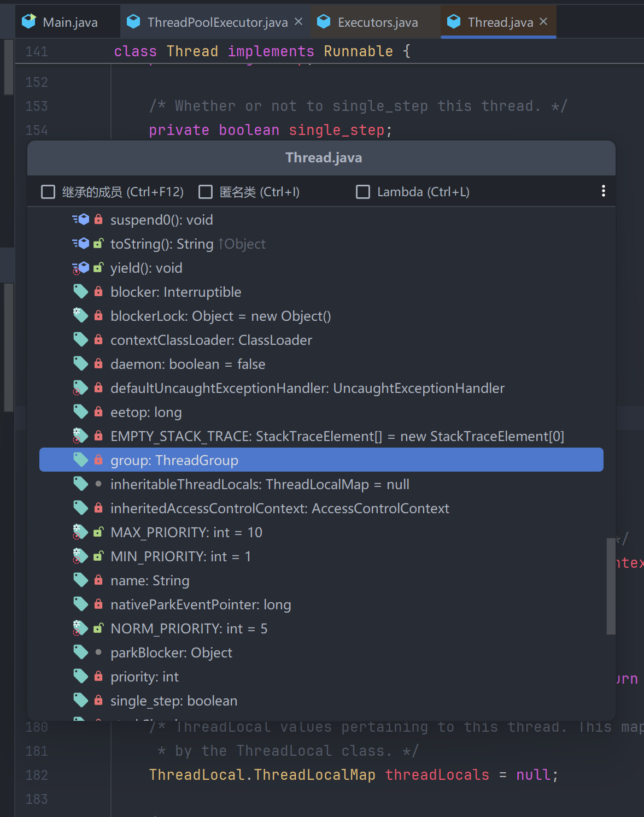644x817 pixels.
Task: Click the package-private dot icon beside parkBlocker
Action: 98,652
